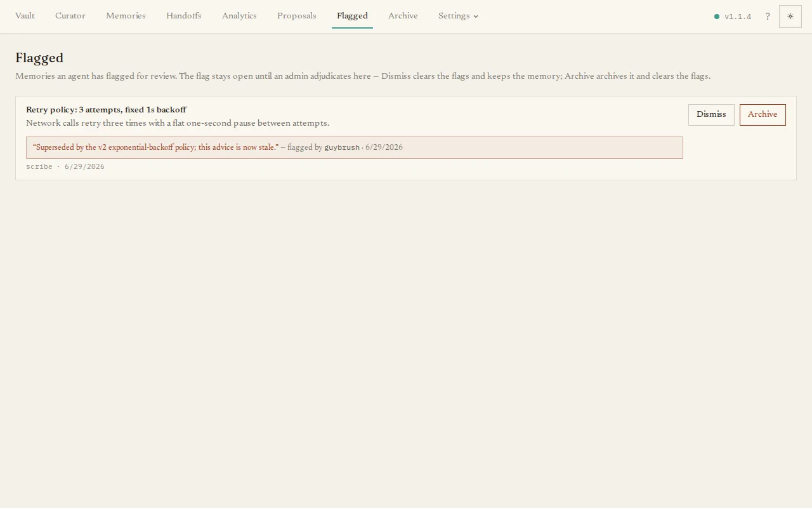This screenshot has width=812, height=508.
Task: Switch to the Curator tab
Action: (70, 16)
